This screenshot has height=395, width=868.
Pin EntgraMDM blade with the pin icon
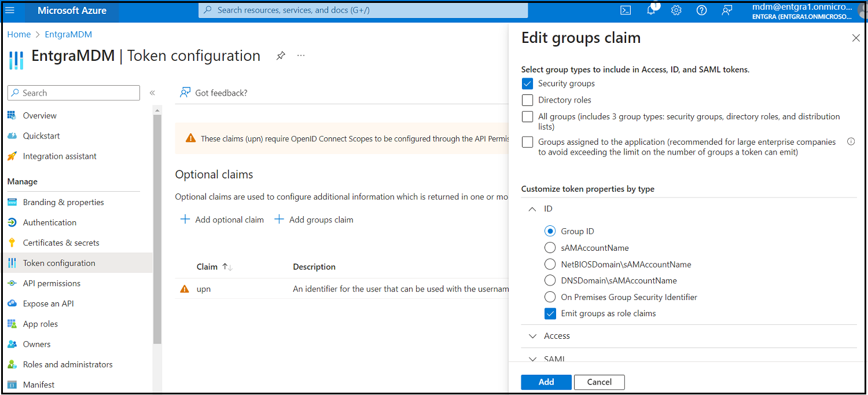281,56
